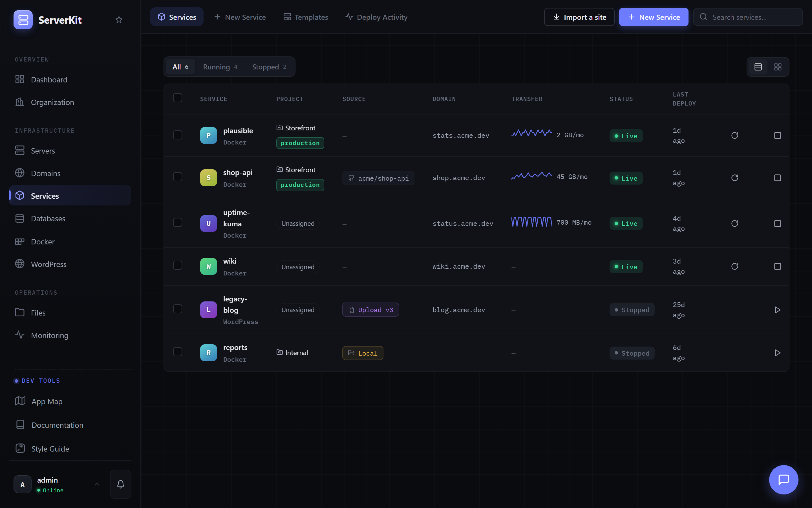Filter services by All
The width and height of the screenshot is (812, 508).
coord(180,67)
